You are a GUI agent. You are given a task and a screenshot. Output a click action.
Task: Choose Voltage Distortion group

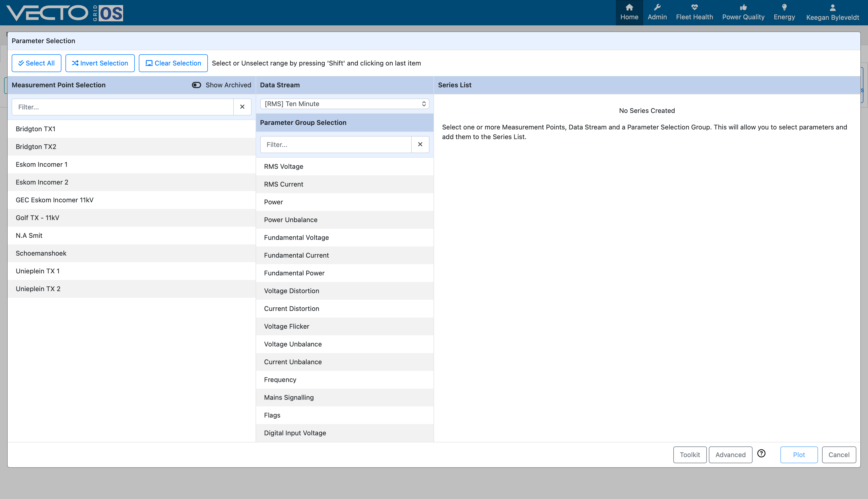pyautogui.click(x=345, y=291)
